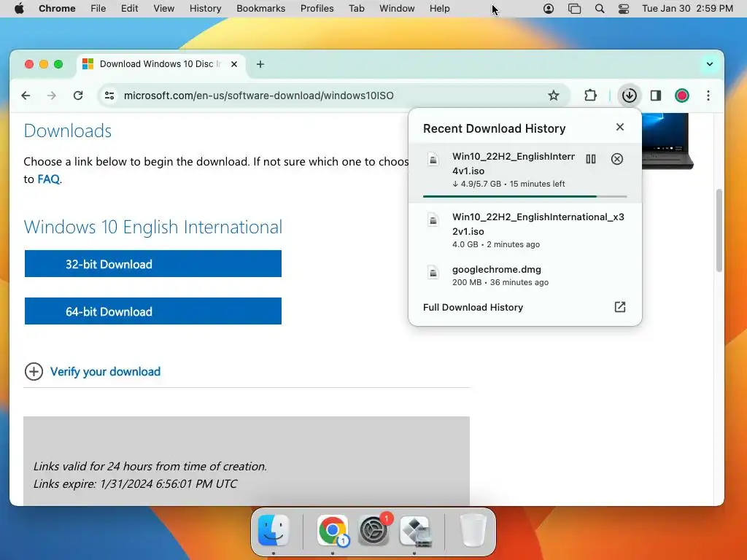Go forward in browser history
The width and height of the screenshot is (747, 560).
pyautogui.click(x=52, y=96)
